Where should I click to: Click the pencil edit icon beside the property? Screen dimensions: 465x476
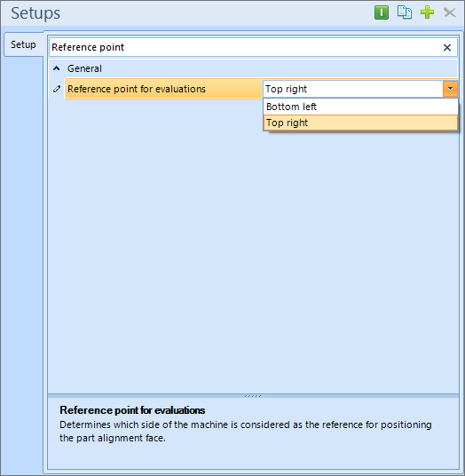[x=57, y=89]
